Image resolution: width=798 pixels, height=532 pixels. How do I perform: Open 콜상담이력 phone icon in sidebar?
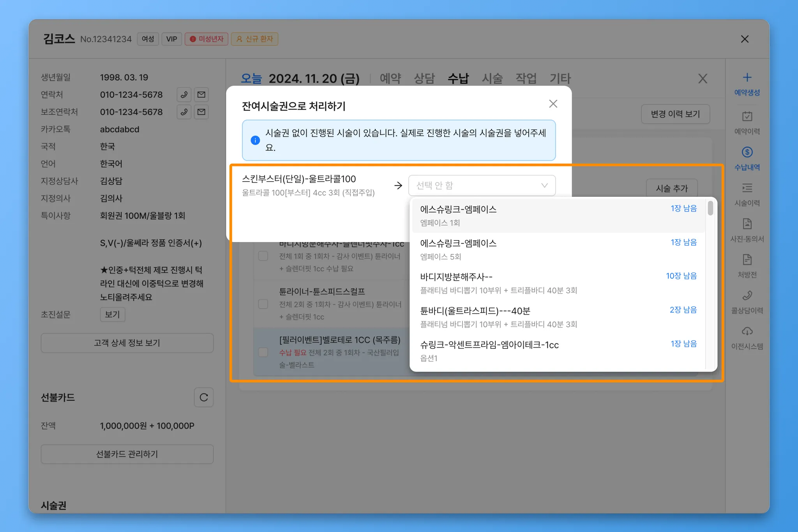click(x=747, y=296)
